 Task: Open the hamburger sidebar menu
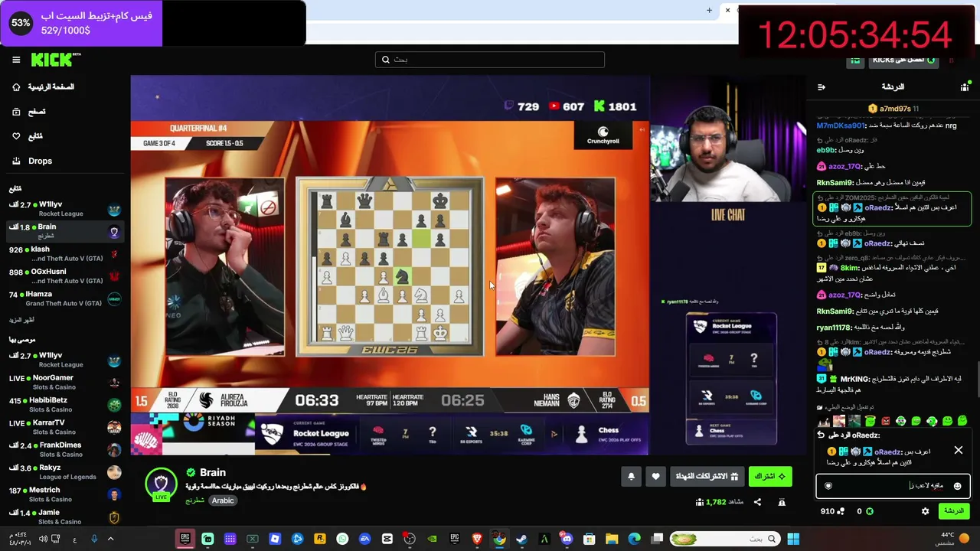(x=16, y=60)
